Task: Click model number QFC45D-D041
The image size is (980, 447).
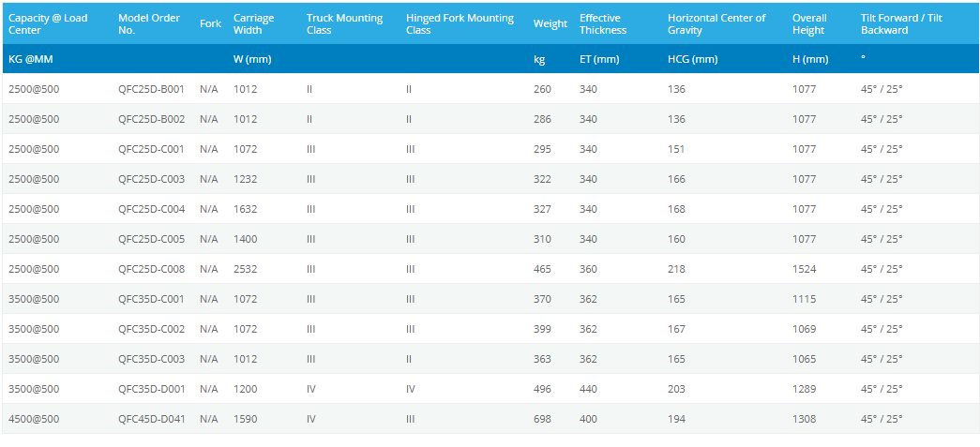Action: [x=151, y=419]
